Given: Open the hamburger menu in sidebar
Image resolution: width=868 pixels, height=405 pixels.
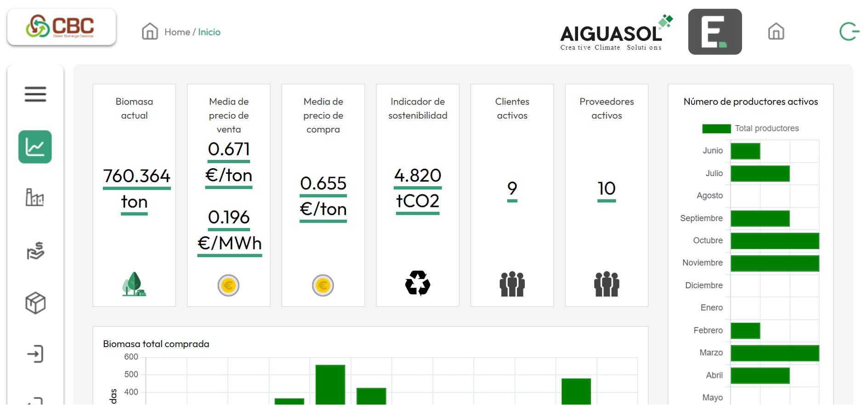Looking at the screenshot, I should (35, 94).
